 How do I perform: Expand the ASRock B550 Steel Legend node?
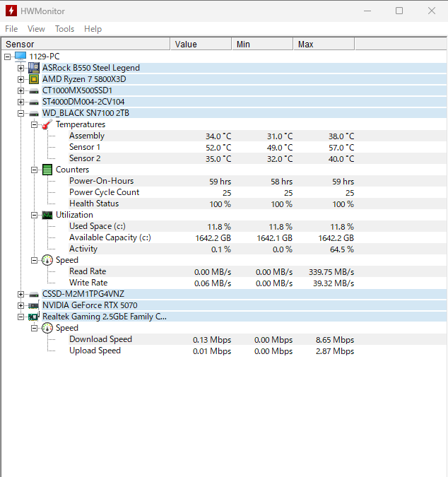(20, 68)
